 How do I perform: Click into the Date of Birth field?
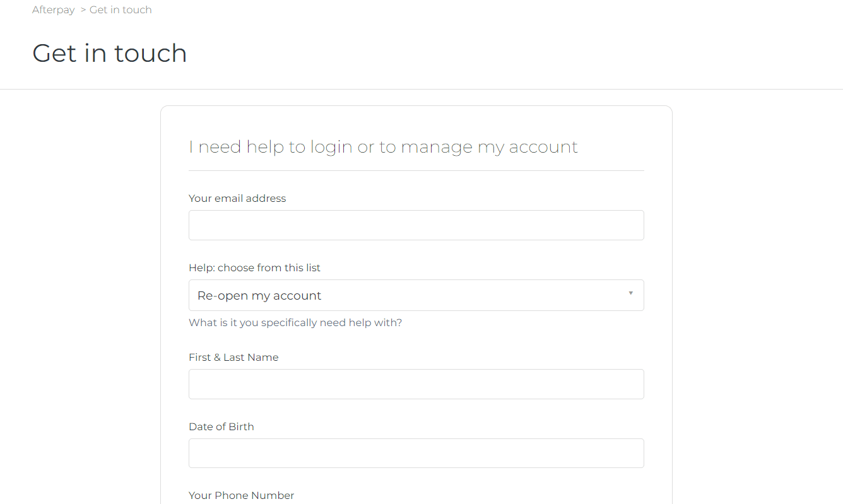click(x=416, y=454)
